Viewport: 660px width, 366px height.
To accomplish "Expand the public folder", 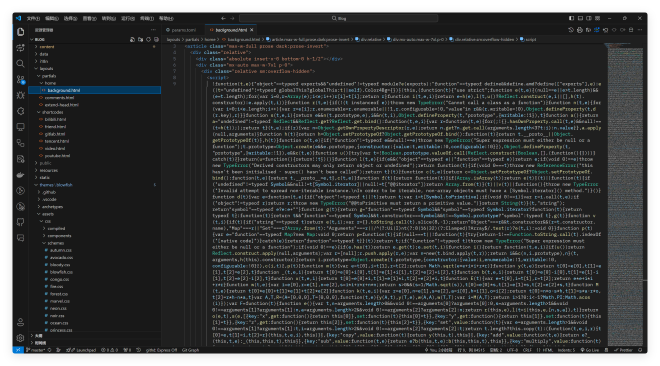I will (45, 163).
